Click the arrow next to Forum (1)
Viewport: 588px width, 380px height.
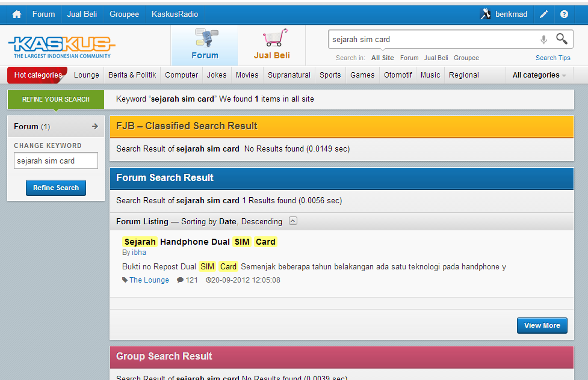coord(95,127)
